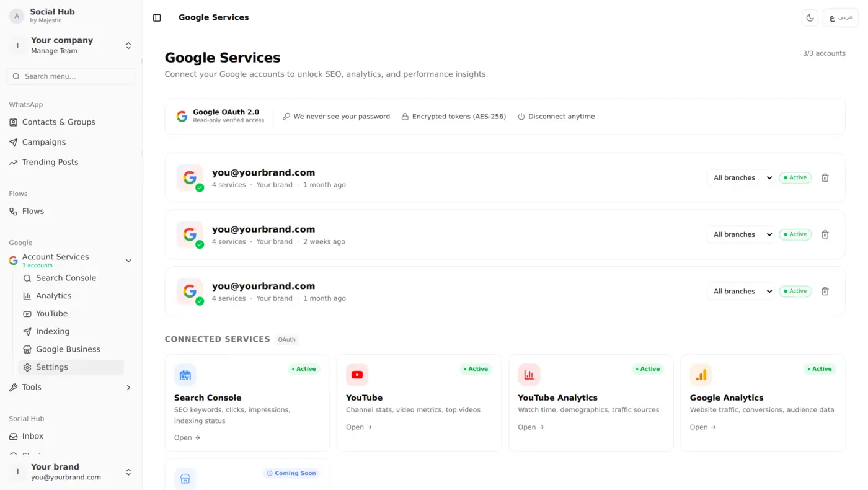The width and height of the screenshot is (868, 490).
Task: Click 'Encrypted tokens (AES-256)' text
Action: (x=459, y=117)
